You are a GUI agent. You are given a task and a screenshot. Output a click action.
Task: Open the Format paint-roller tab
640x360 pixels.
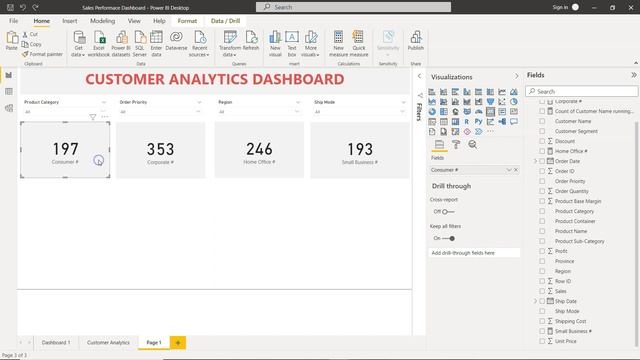456,144
